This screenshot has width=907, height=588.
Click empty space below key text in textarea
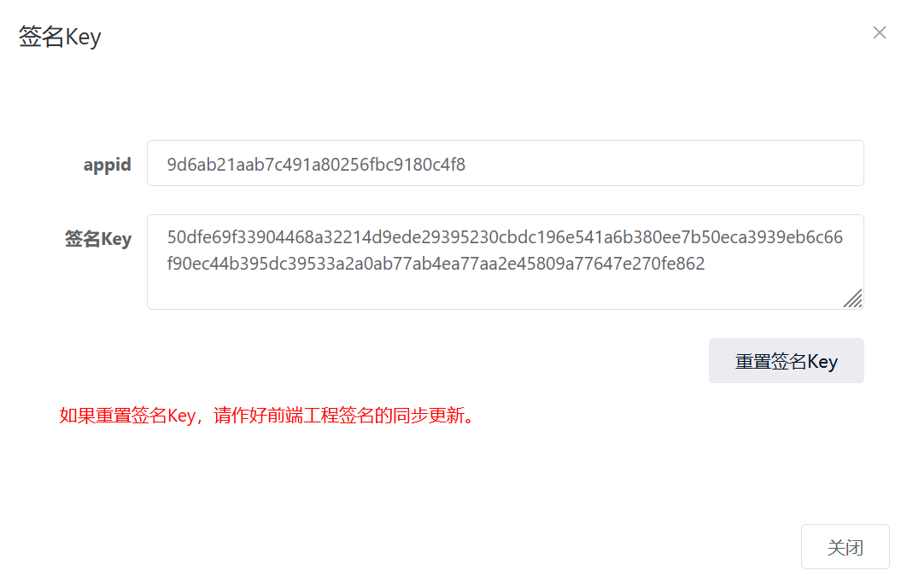click(x=492, y=292)
